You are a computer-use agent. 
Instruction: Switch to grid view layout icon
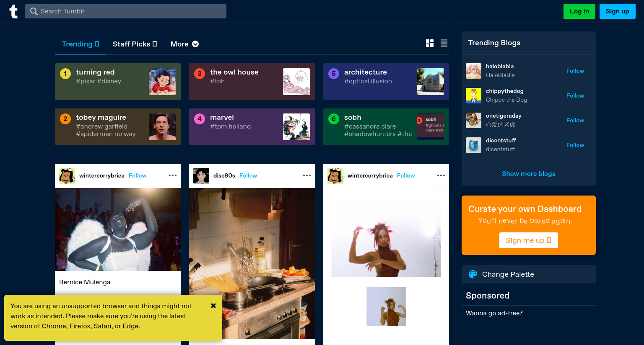click(430, 43)
